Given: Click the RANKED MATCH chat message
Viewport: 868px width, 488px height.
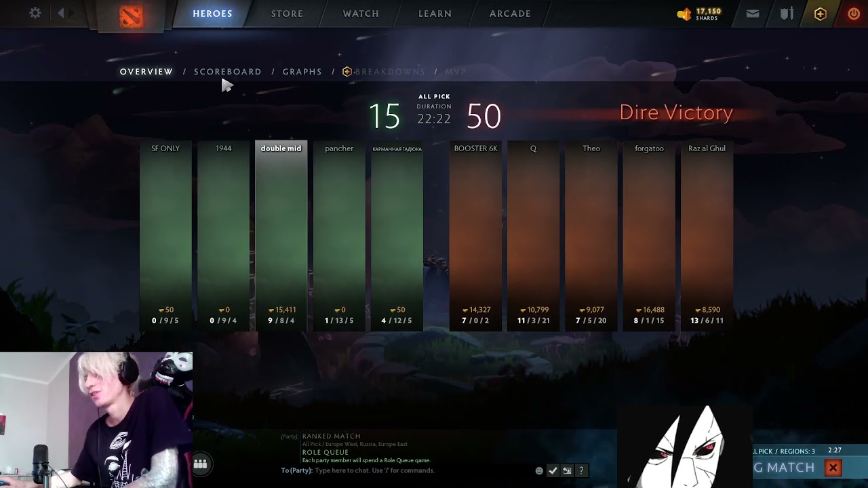Looking at the screenshot, I should click(331, 436).
